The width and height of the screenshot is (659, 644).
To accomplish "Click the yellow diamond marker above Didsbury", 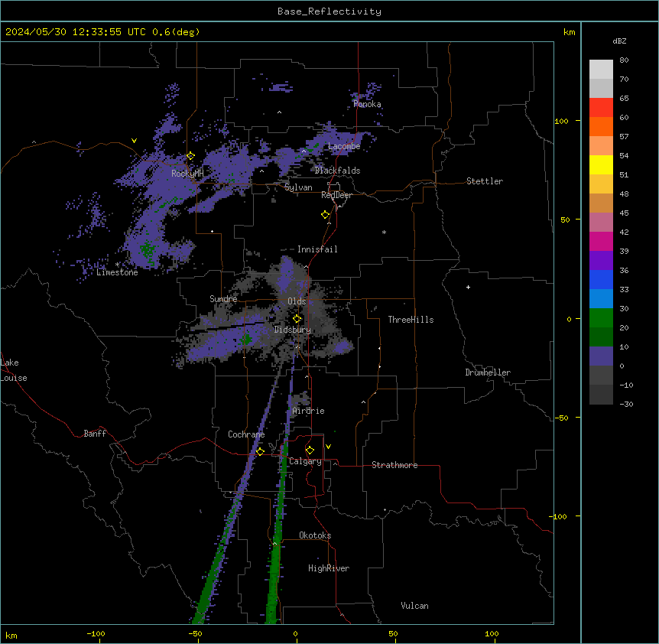I will (x=297, y=319).
